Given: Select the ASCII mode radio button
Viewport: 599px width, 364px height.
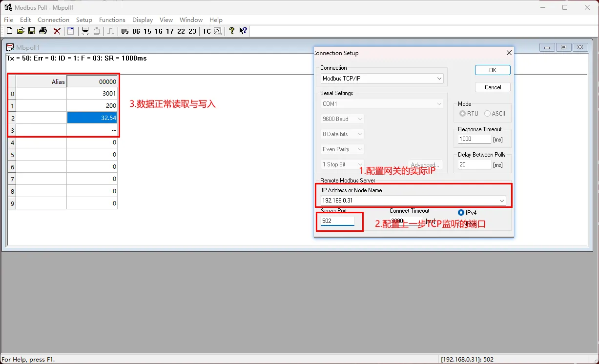Looking at the screenshot, I should click(x=487, y=113).
